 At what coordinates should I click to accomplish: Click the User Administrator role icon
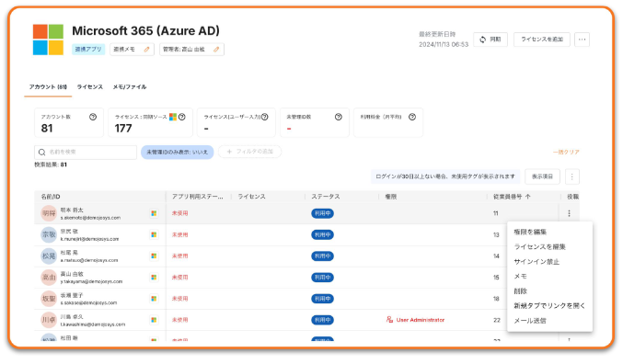(x=389, y=320)
